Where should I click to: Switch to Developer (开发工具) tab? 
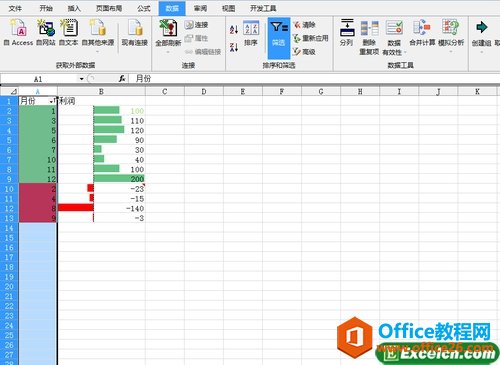click(x=263, y=8)
